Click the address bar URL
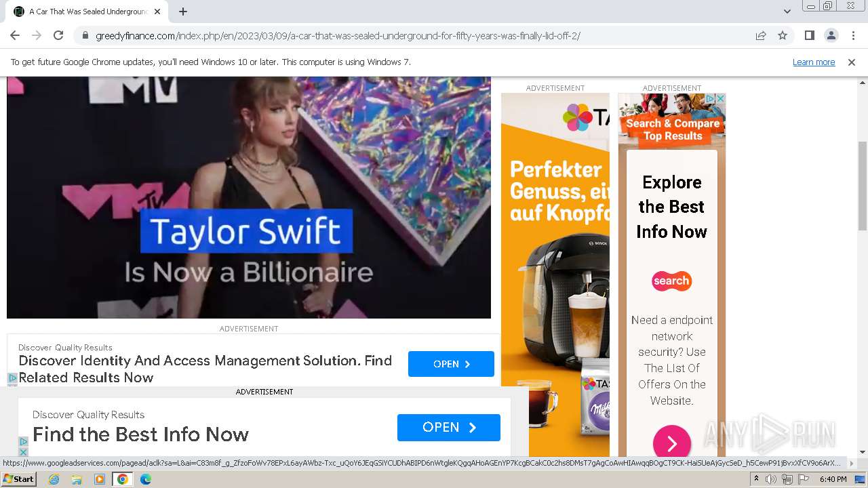 338,36
